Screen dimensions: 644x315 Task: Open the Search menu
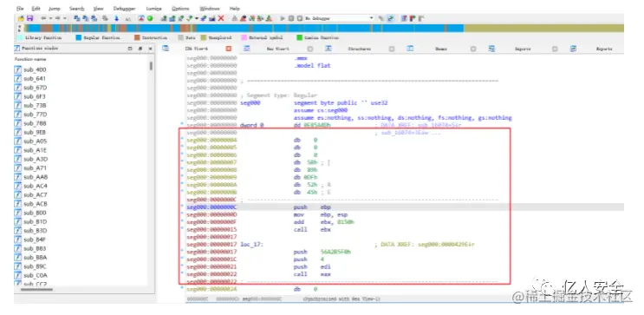[x=77, y=8]
